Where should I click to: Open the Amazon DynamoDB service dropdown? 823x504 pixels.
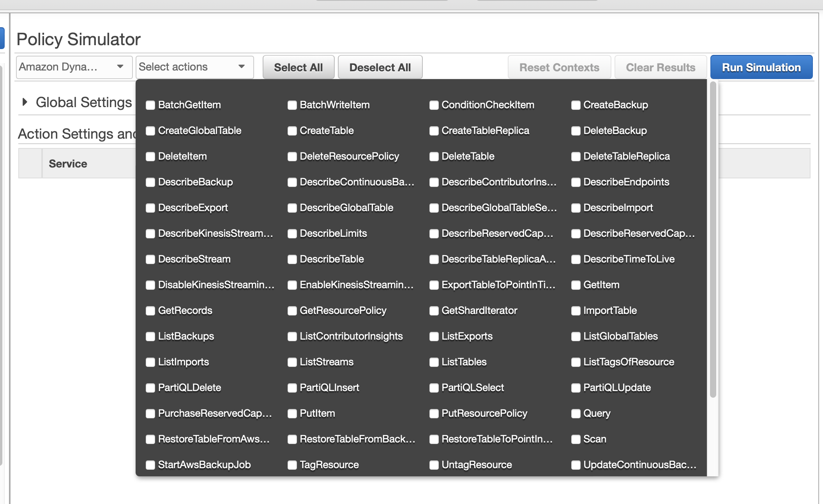pos(74,67)
